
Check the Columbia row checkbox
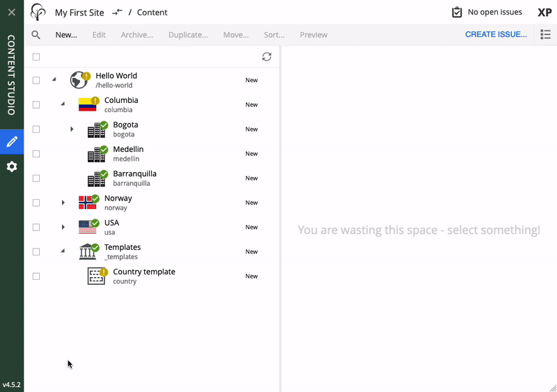[36, 105]
